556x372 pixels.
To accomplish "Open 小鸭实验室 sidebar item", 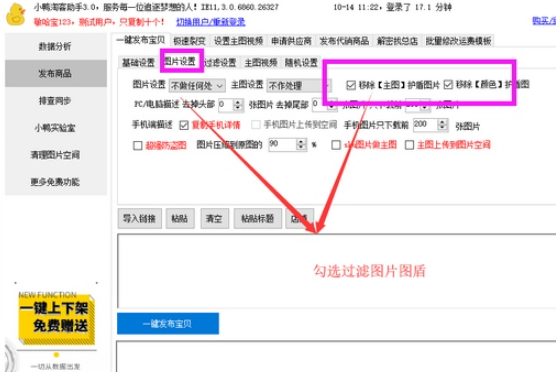I will point(55,128).
